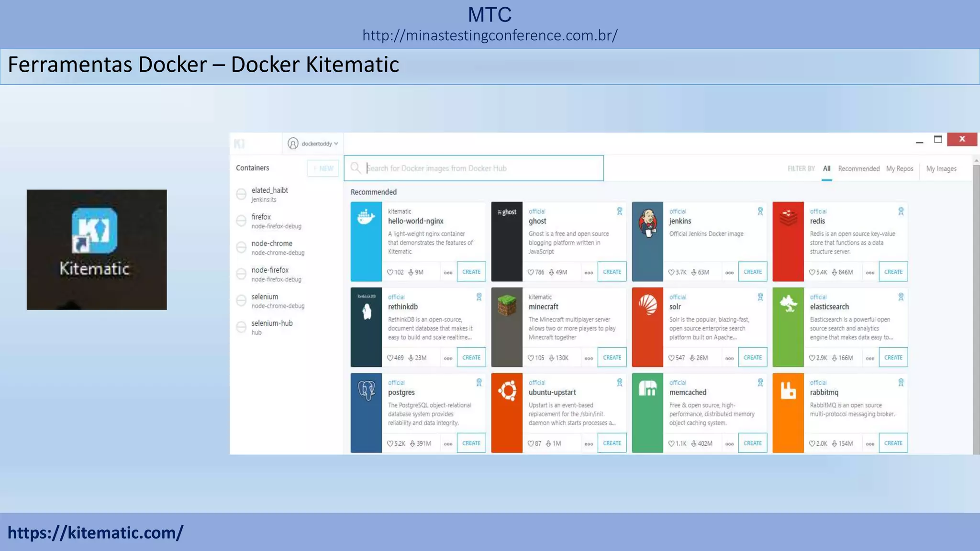Click the Jenkins butler logo thumbnail

click(x=647, y=242)
